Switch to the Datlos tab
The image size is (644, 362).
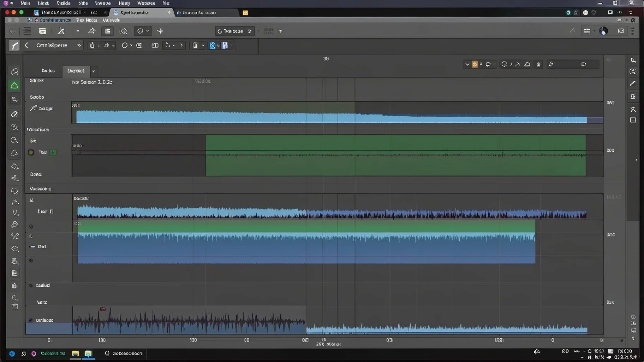48,71
